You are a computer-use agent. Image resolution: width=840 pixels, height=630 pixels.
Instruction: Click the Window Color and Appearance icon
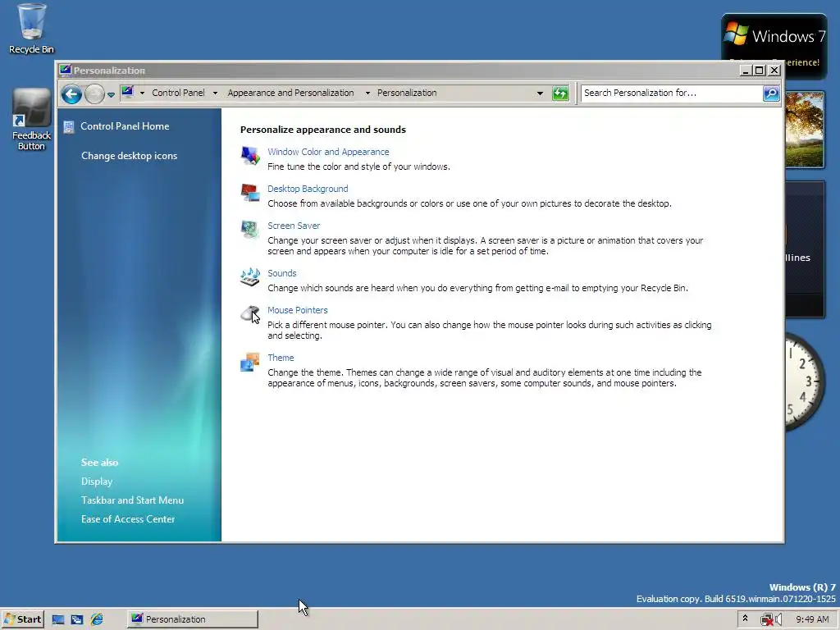(249, 155)
